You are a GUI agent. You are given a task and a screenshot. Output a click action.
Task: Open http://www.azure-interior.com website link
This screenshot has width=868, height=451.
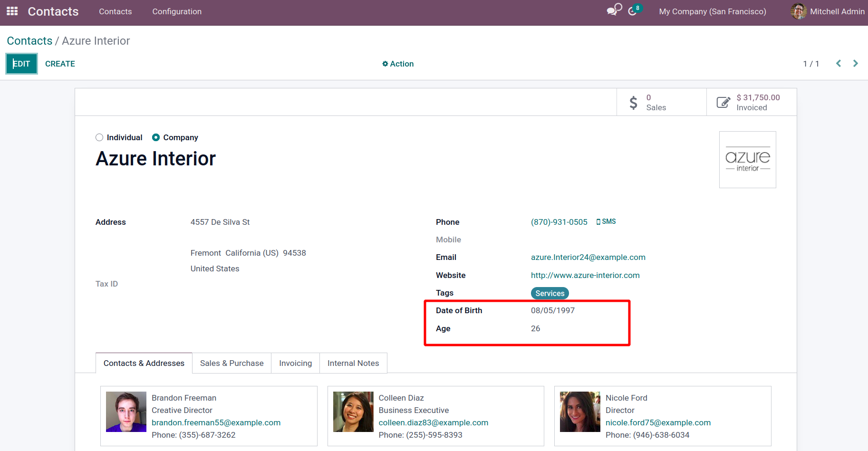click(585, 275)
